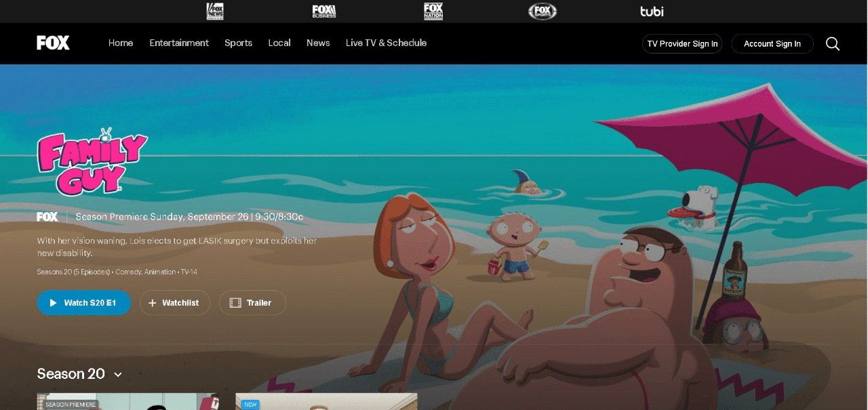Open the Fox Sports logo link
This screenshot has height=410, width=868.
(x=542, y=11)
